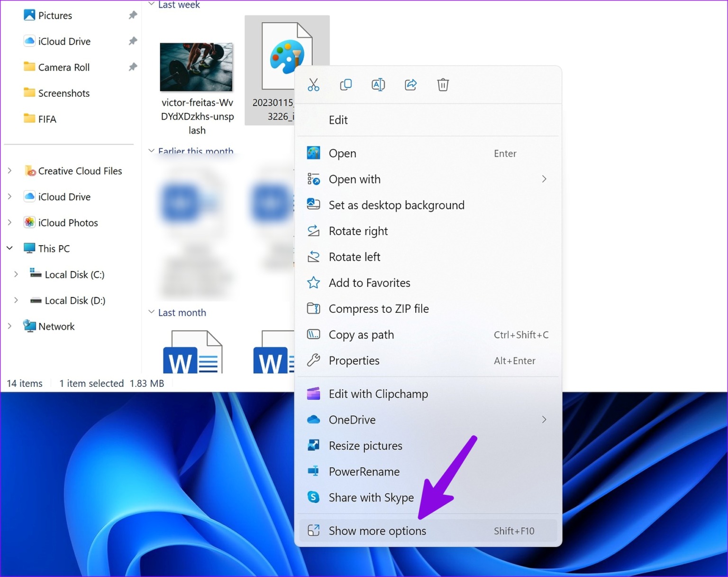Select the Cut icon in the context menu

313,84
